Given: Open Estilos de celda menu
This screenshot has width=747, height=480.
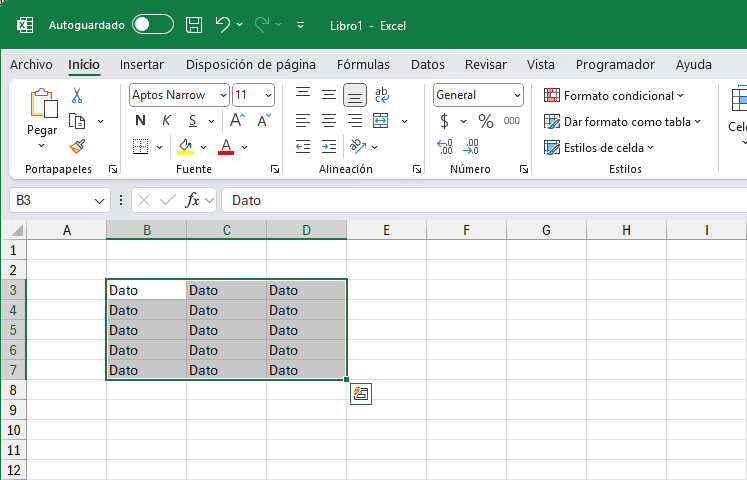Looking at the screenshot, I should (x=599, y=148).
